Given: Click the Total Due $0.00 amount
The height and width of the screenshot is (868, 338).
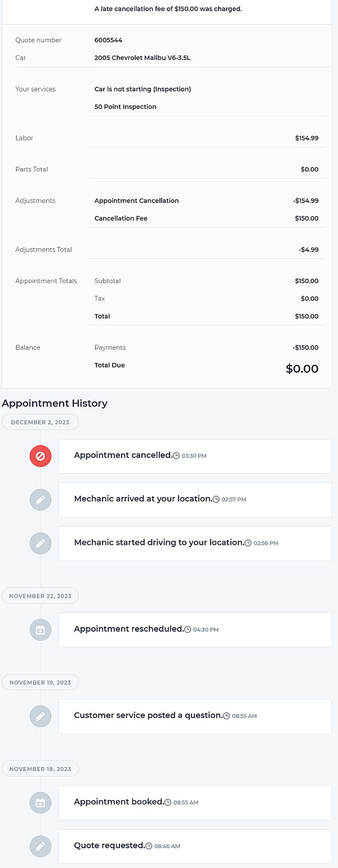Looking at the screenshot, I should coord(302,369).
